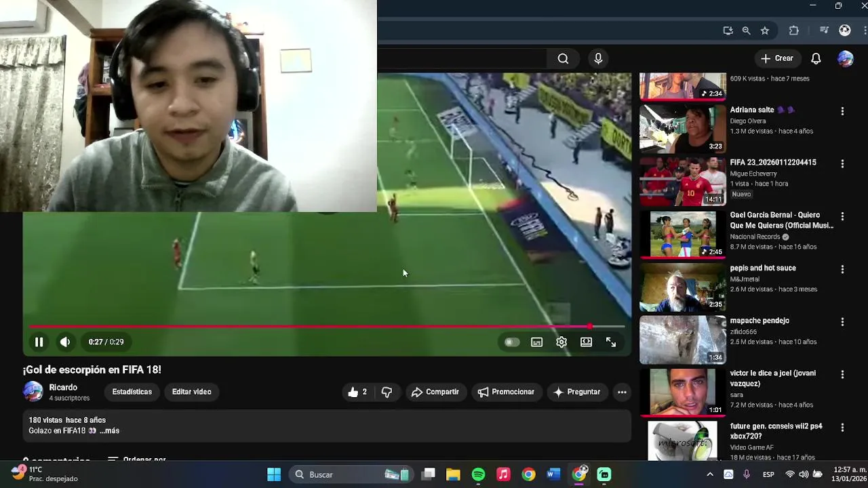Open Adriana salte video thumbnail
This screenshot has height=488, width=868.
683,129
